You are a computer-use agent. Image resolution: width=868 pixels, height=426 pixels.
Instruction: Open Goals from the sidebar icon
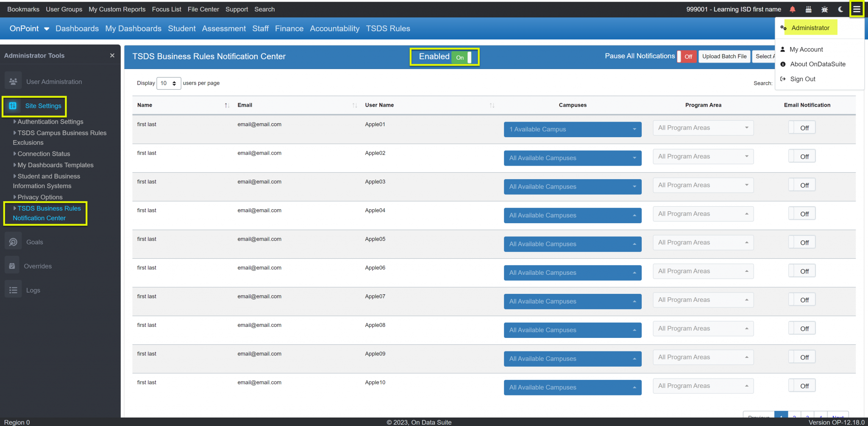pyautogui.click(x=13, y=241)
